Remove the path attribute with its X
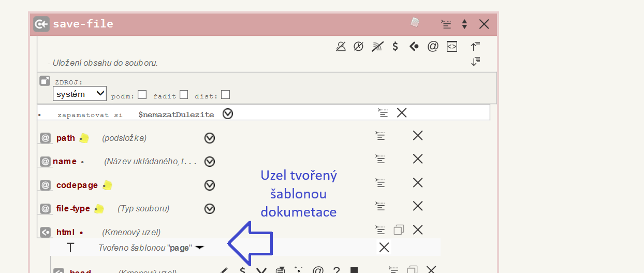Viewport: 644px width, 273px height. [x=418, y=136]
